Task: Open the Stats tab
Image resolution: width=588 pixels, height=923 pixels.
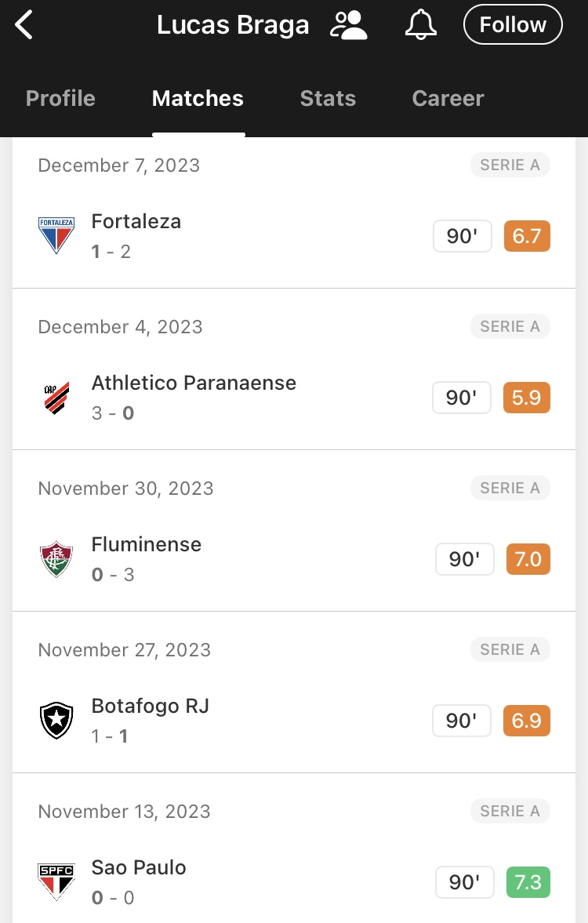Action: [x=328, y=98]
